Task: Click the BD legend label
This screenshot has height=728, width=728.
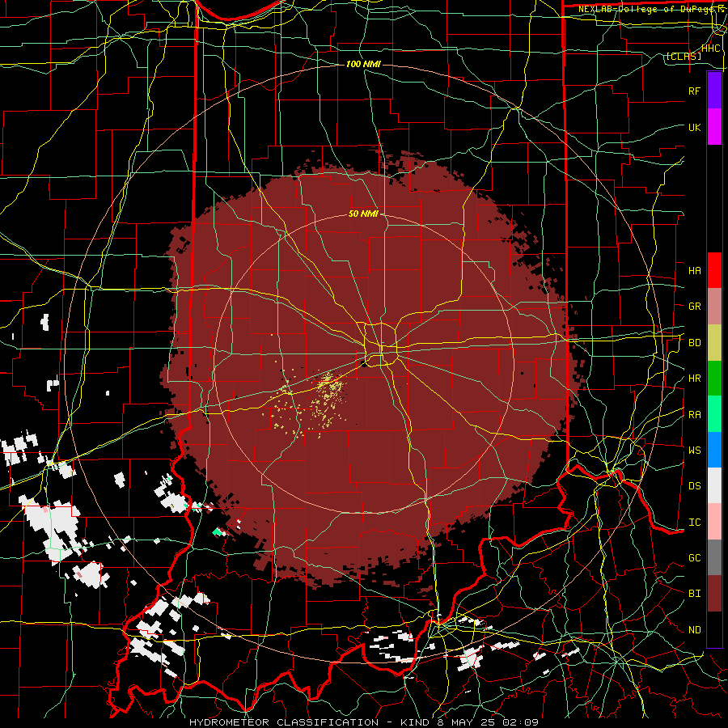Action: [695, 343]
